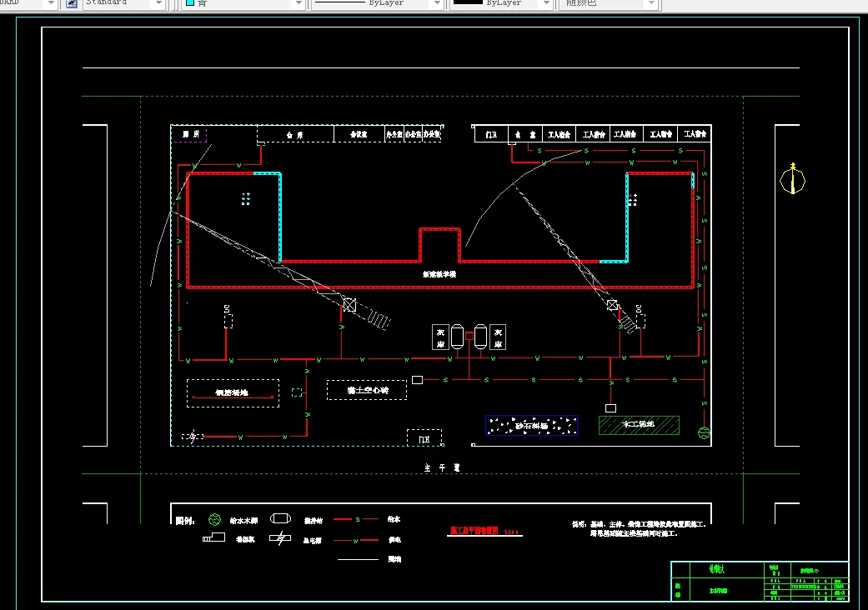Click the distribution box legend icon
The width and height of the screenshot is (868, 610).
click(x=280, y=538)
